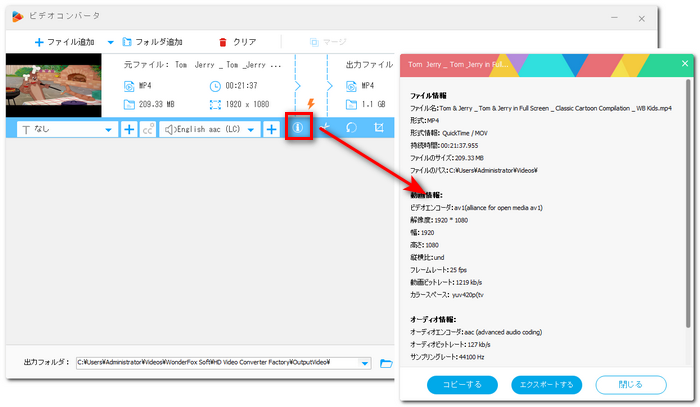The width and height of the screenshot is (700, 407).
Task: Click the 動画ビットレート 1219 kb/s line
Action: [446, 282]
